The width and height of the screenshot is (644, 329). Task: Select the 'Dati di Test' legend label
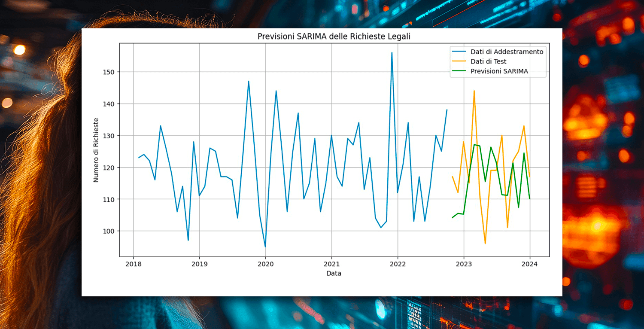coord(488,62)
